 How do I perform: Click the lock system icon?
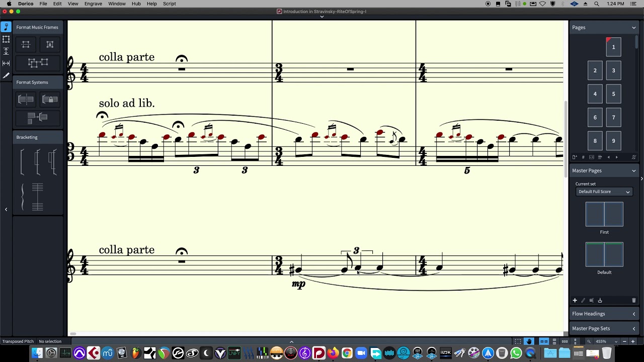50,100
